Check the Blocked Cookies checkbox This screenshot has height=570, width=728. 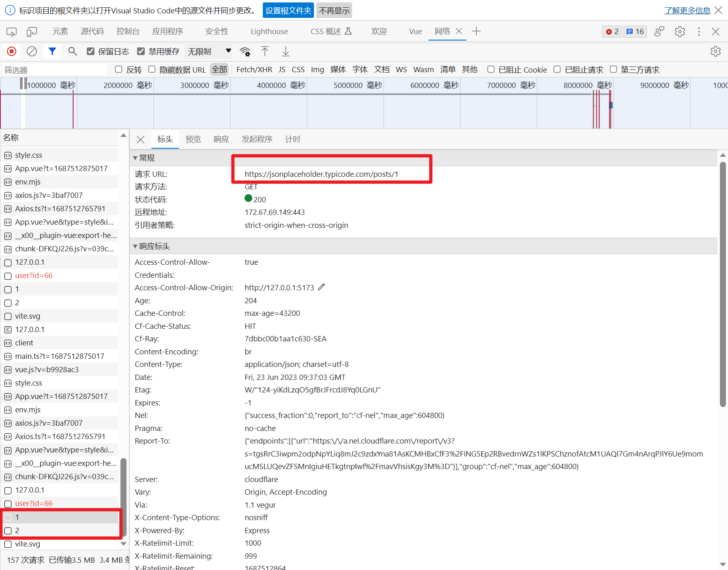click(491, 69)
